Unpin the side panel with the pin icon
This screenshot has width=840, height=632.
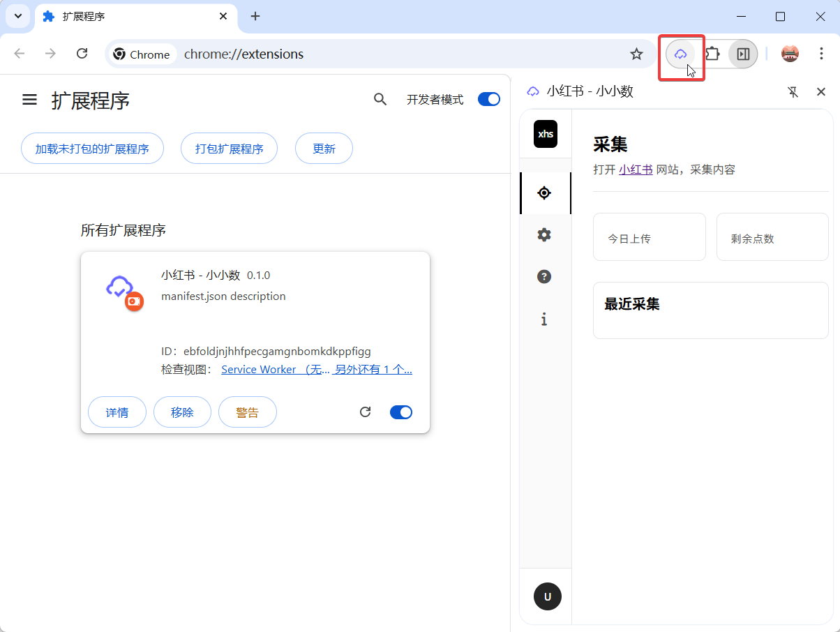(793, 91)
